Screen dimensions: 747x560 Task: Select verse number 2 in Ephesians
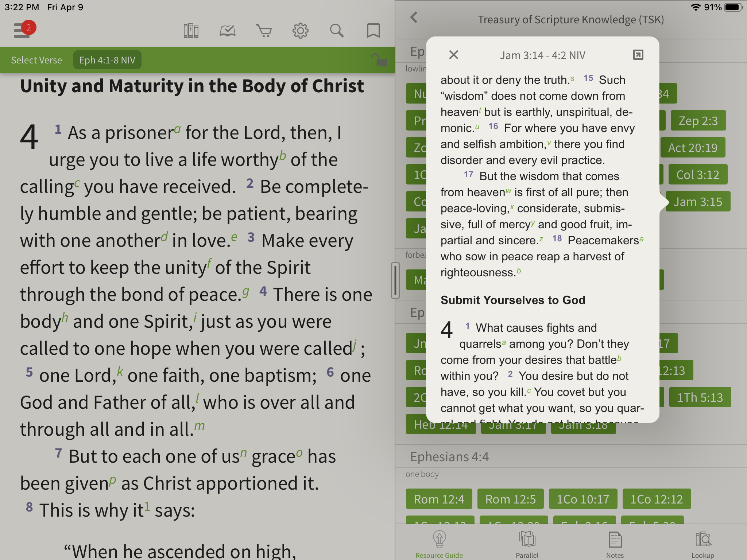[250, 183]
